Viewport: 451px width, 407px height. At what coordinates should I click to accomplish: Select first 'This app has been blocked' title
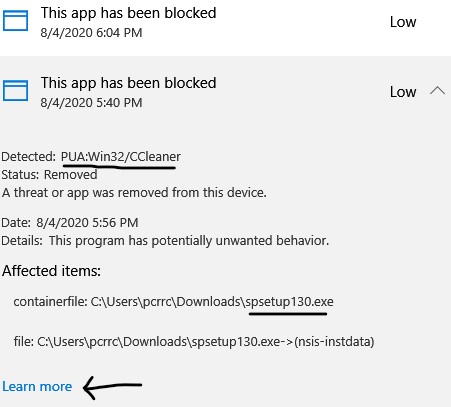pos(129,13)
